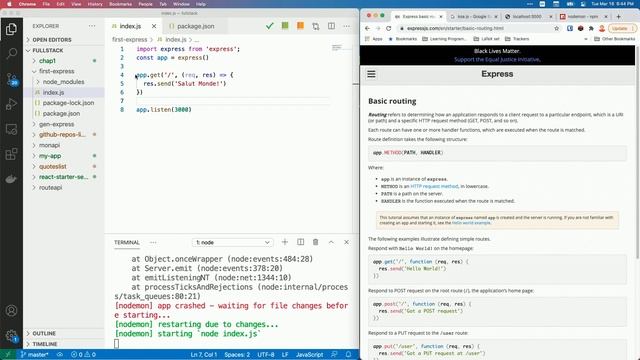
Task: Follow the Hello world example link
Action: coord(471,223)
